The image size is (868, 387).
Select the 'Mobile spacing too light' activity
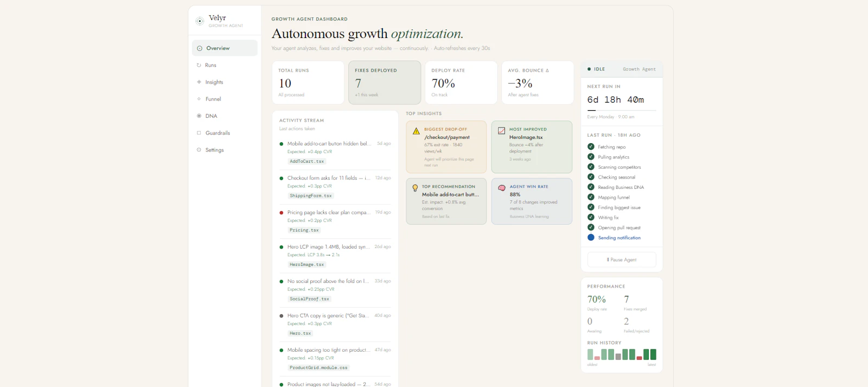(x=335, y=359)
